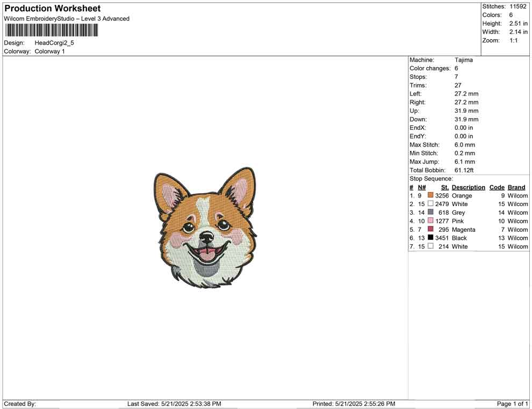The image size is (532, 409).
Task: Click the Black color swatch
Action: point(430,238)
